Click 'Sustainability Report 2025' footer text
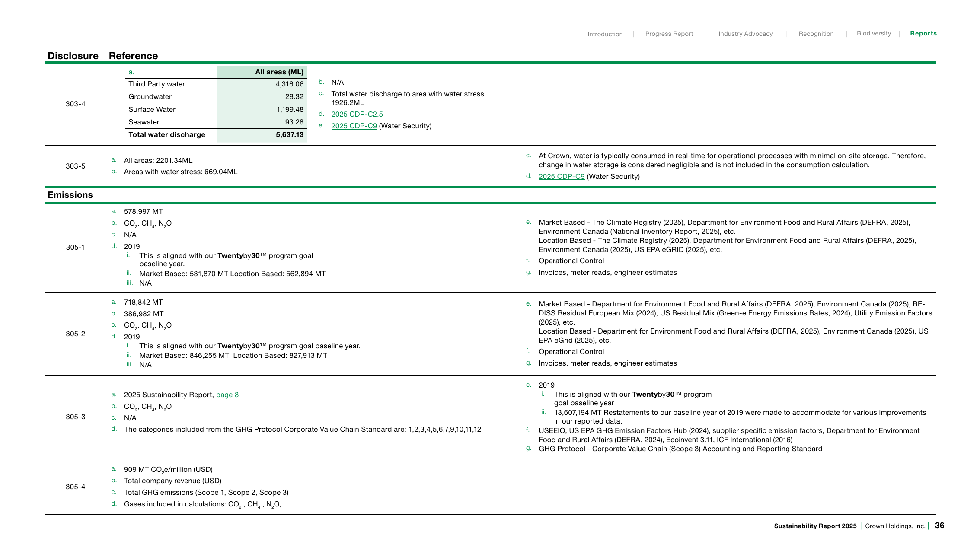Viewport: 980px width, 551px height. 815,526
